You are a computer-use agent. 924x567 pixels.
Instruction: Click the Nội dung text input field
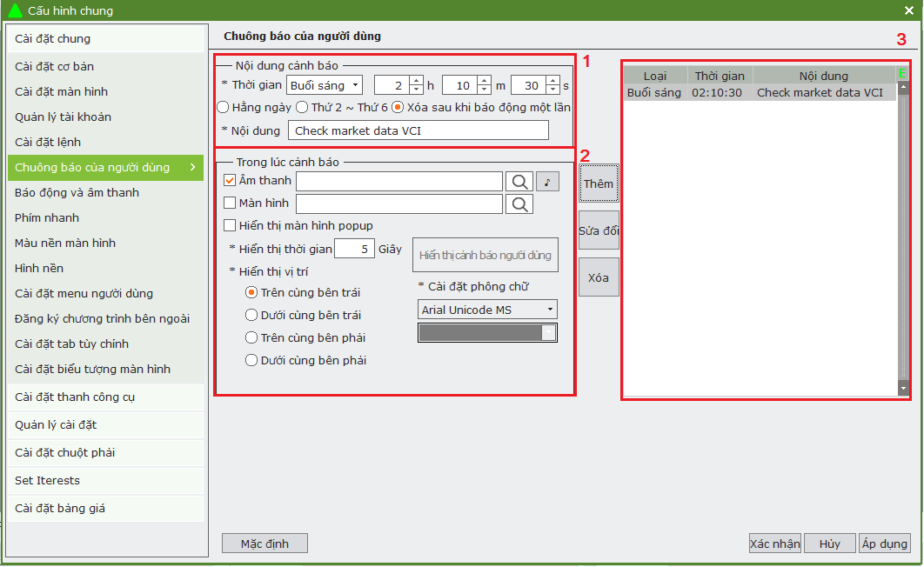pyautogui.click(x=418, y=131)
